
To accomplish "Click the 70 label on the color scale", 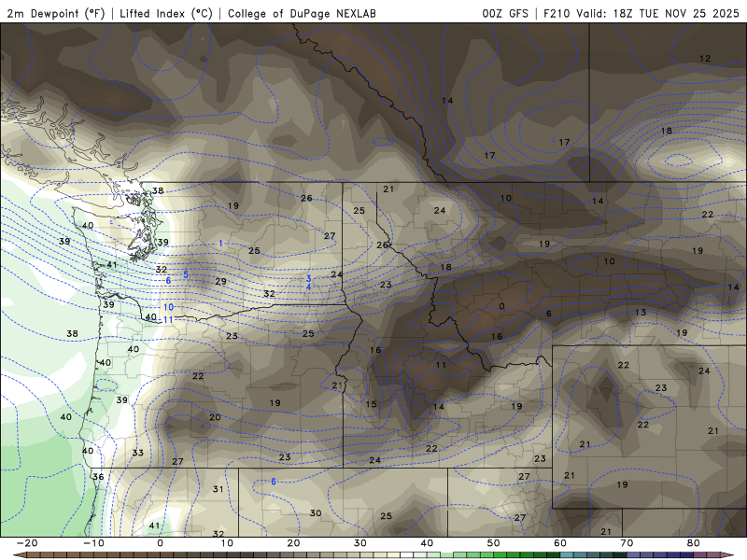I will (627, 543).
